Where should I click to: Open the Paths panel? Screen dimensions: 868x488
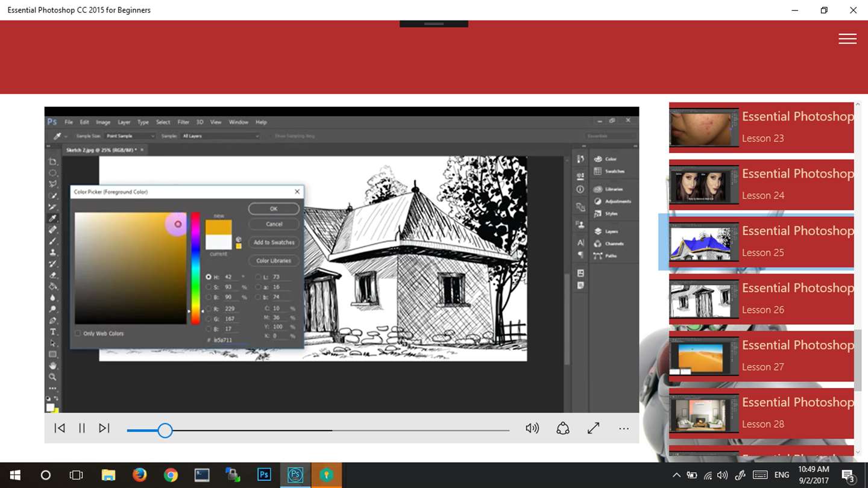coord(606,255)
